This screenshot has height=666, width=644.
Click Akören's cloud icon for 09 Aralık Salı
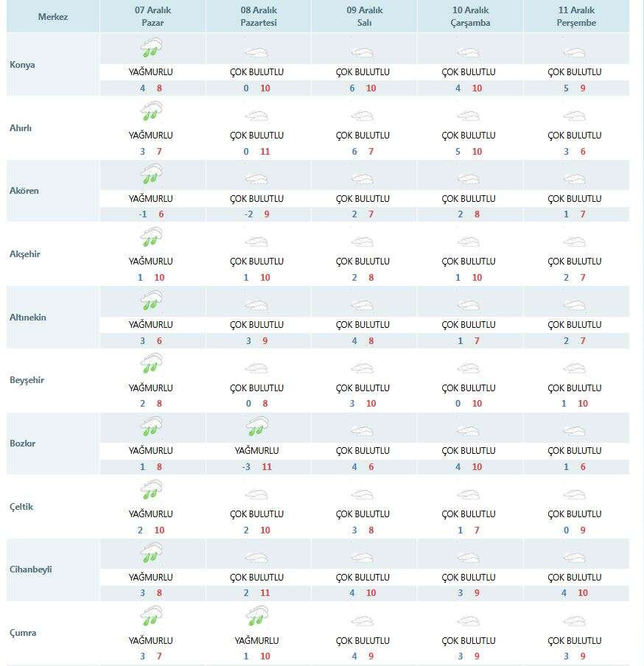363,179
